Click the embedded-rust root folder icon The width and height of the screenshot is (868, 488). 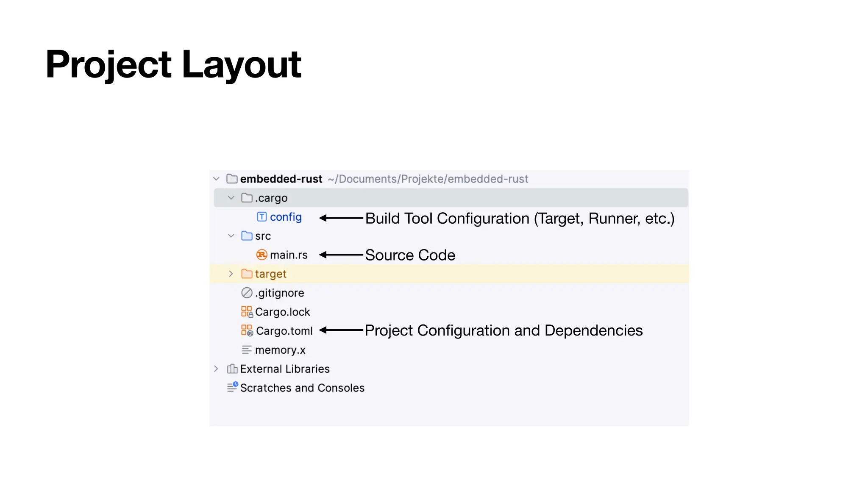click(x=232, y=179)
